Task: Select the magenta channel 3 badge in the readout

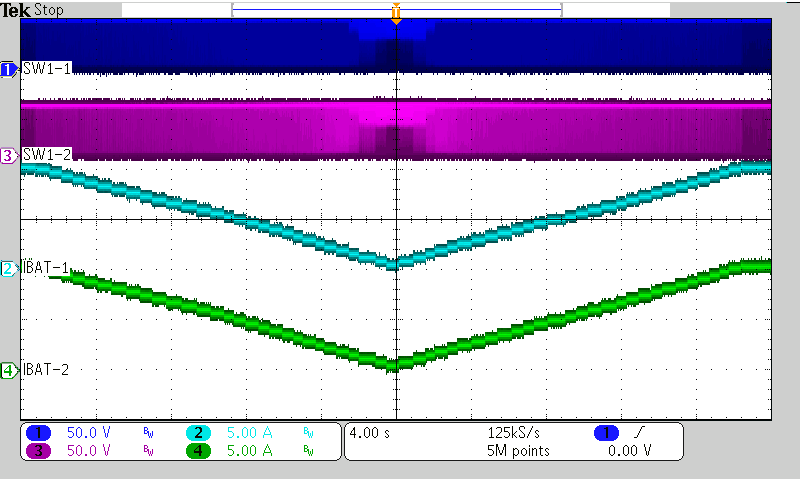Action: pos(39,451)
